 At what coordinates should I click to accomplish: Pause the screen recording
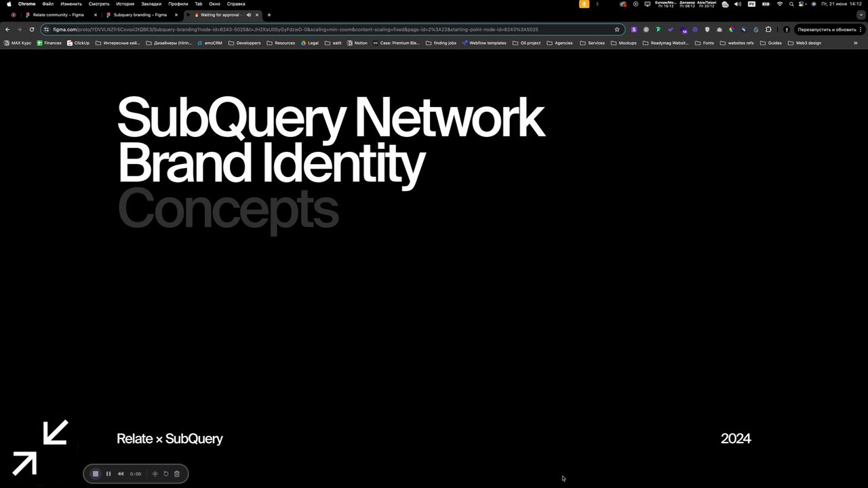pyautogui.click(x=108, y=474)
